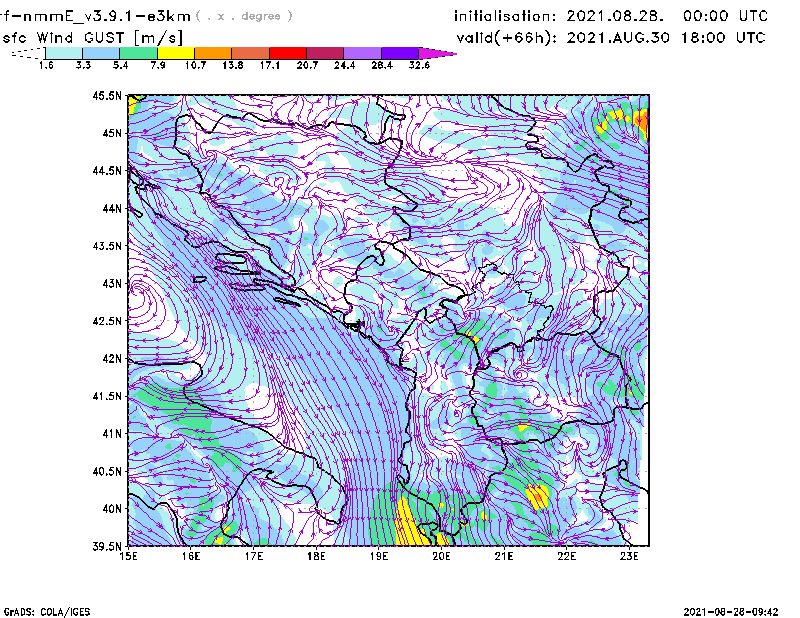The height and width of the screenshot is (618, 800).
Task: Click the legend value 13.8
Action: pos(233,65)
